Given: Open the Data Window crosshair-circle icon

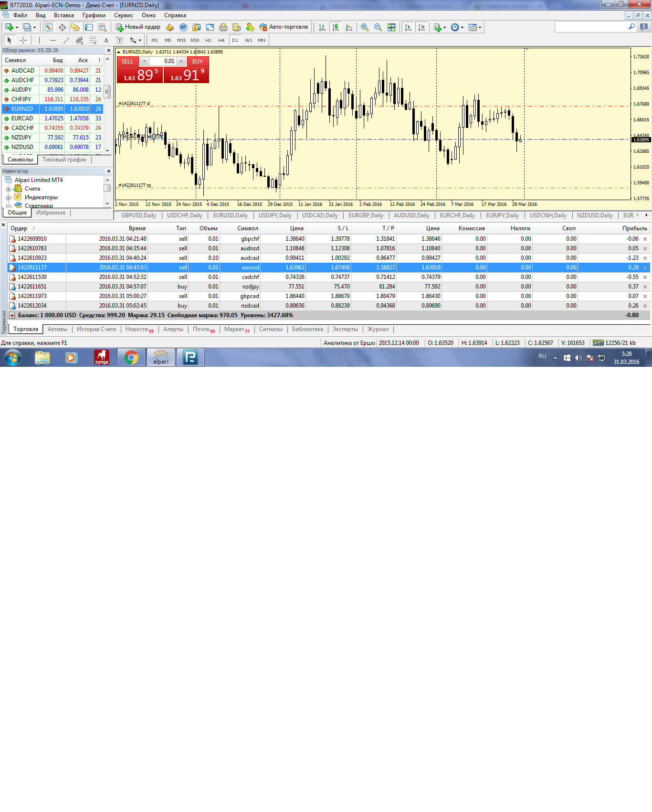Looking at the screenshot, I should point(62,27).
